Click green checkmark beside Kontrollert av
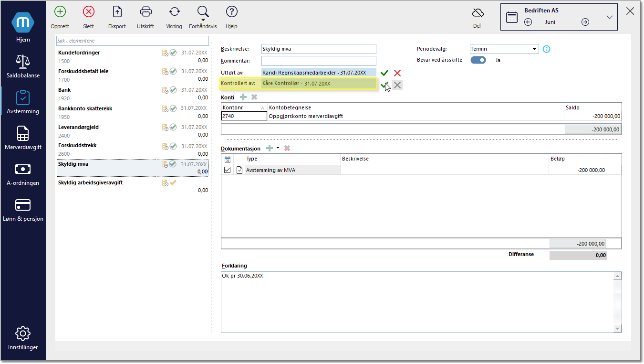Image resolution: width=644 pixels, height=364 pixels. click(x=384, y=84)
